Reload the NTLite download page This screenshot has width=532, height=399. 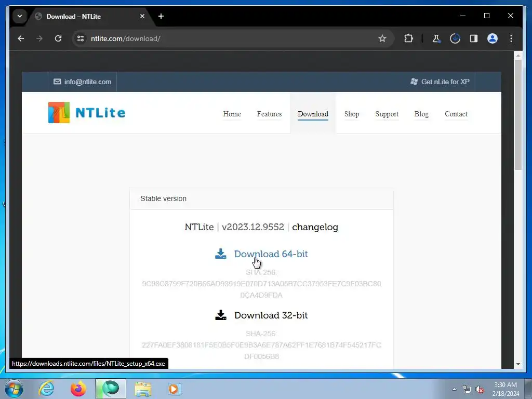click(x=58, y=38)
